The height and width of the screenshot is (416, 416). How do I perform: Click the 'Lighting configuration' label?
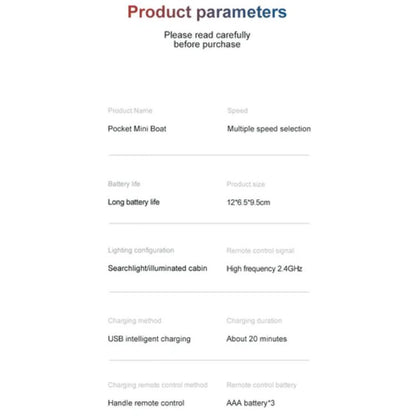coord(141,250)
